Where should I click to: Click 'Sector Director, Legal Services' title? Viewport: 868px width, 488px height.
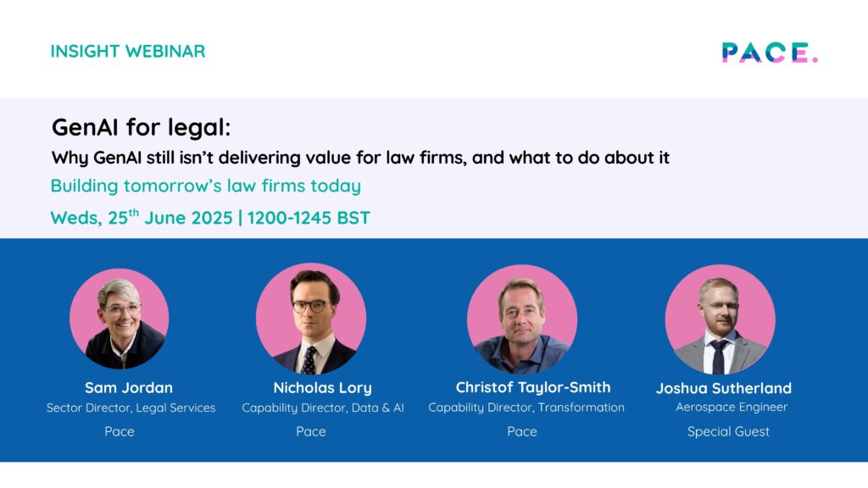(131, 408)
